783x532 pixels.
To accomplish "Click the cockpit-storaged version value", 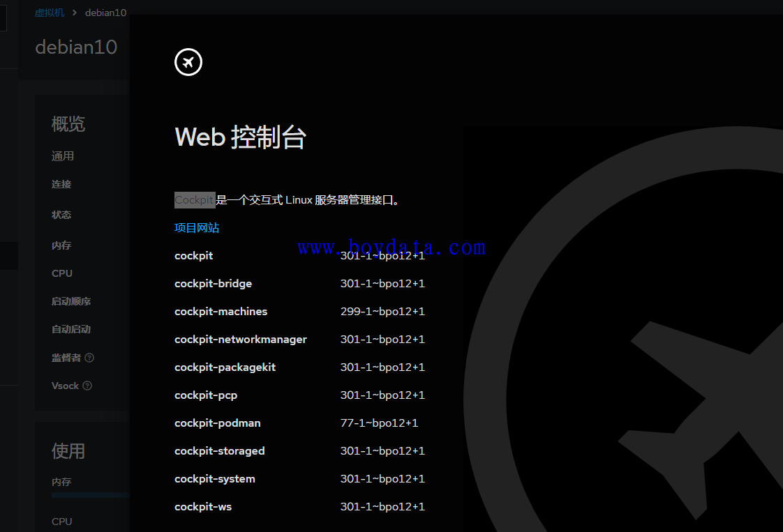I will point(382,450).
